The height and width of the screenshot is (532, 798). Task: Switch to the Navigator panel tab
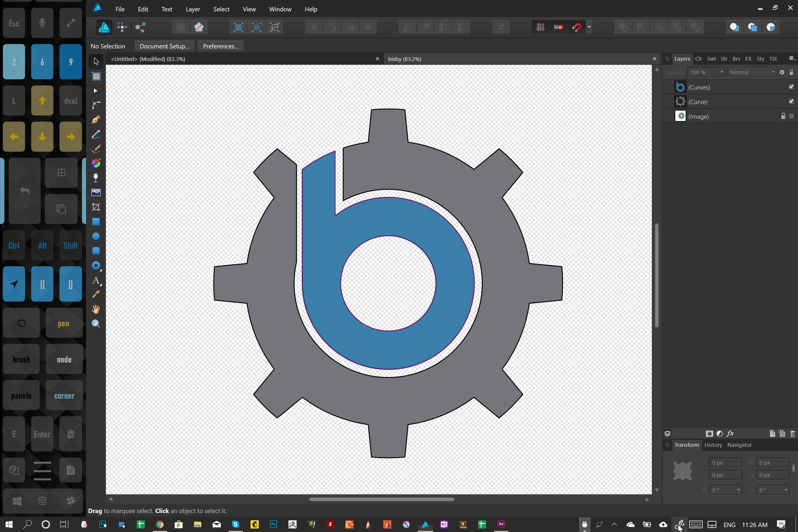(x=739, y=445)
